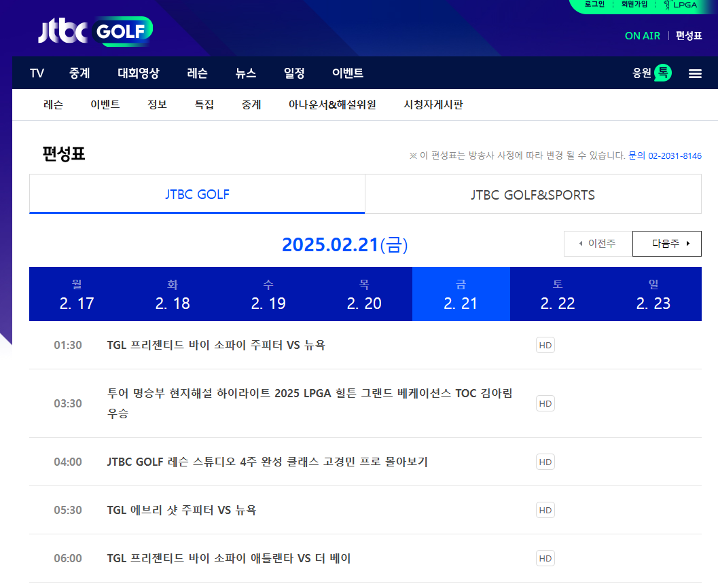The image size is (718, 588).
Task: Click HD badge for 04:00 레슨 스튜디오 program
Action: [x=545, y=462]
